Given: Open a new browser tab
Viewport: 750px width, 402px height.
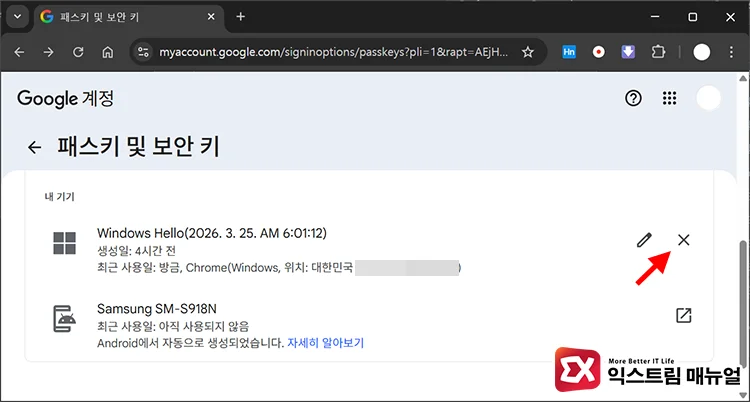Looking at the screenshot, I should point(241,17).
